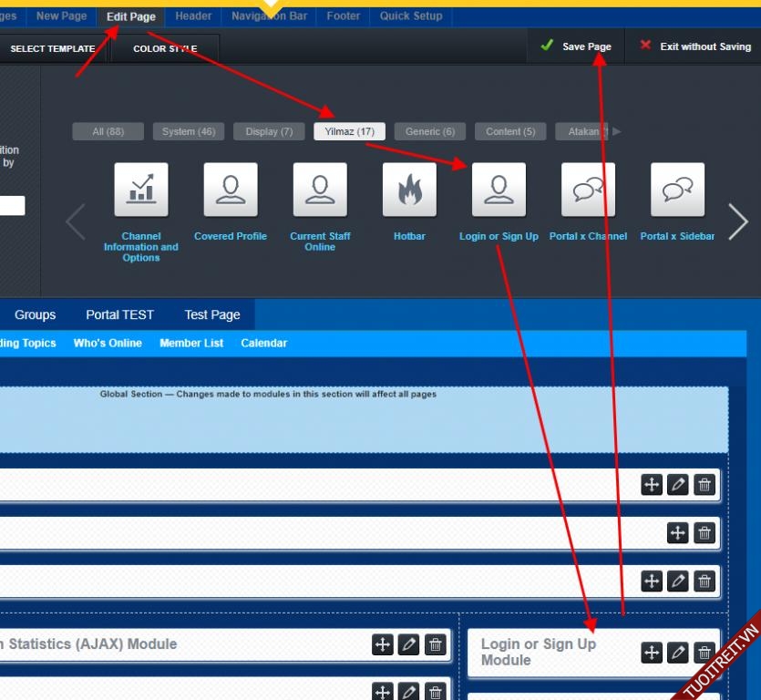Choose the Current Staff Online module icon
Viewport: 761px width, 700px height.
tap(320, 190)
